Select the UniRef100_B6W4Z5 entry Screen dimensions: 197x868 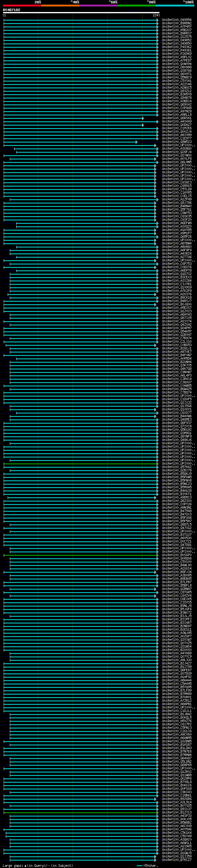tap(176, 389)
